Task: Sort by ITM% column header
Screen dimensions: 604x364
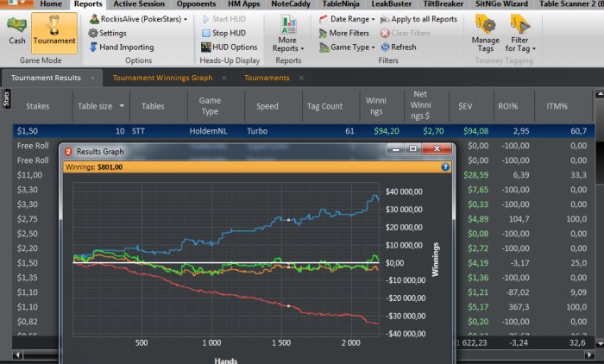Action: 557,106
